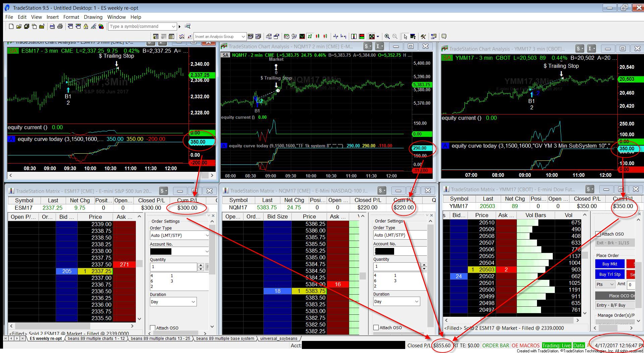The width and height of the screenshot is (644, 353).
Task: Click the green bars histogram toolbar icon
Action: [302, 36]
